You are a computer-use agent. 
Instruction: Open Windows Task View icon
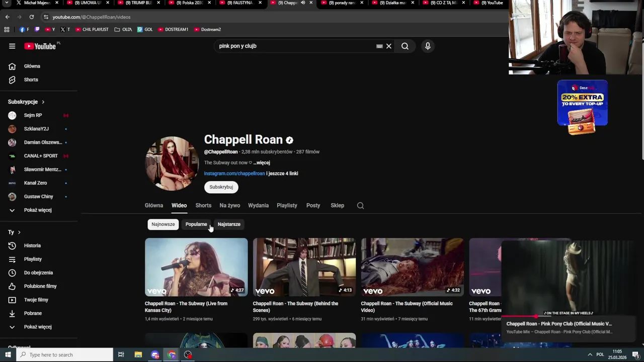click(121, 355)
